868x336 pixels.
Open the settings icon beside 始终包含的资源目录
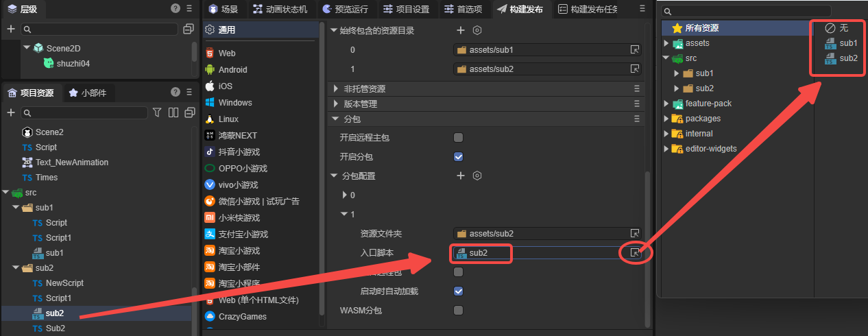(x=477, y=31)
